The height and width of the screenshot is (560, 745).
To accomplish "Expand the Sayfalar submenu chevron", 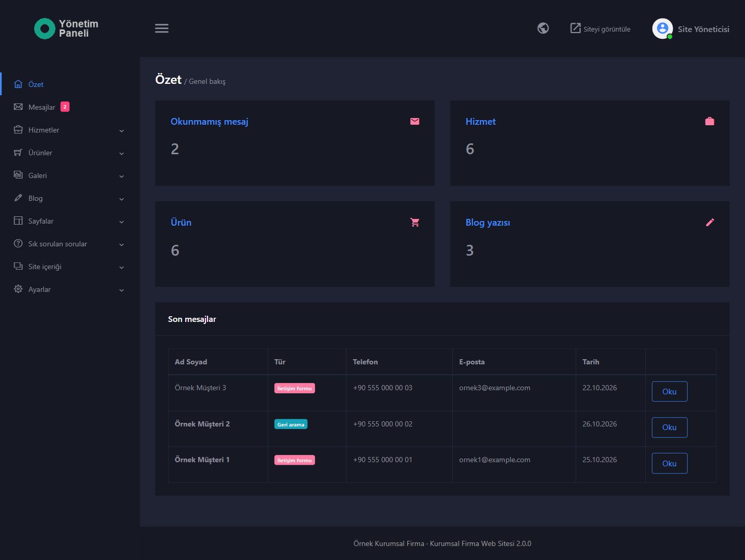I will [122, 222].
